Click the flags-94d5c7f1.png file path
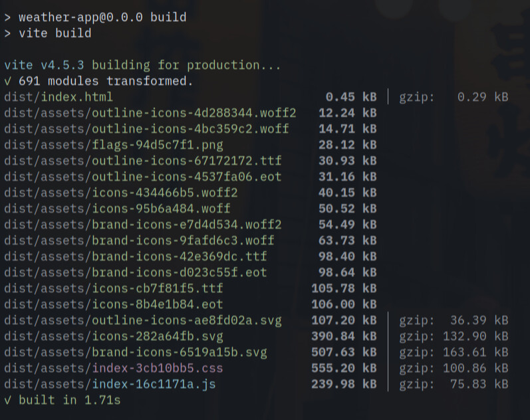The image size is (530, 420). coord(114,146)
